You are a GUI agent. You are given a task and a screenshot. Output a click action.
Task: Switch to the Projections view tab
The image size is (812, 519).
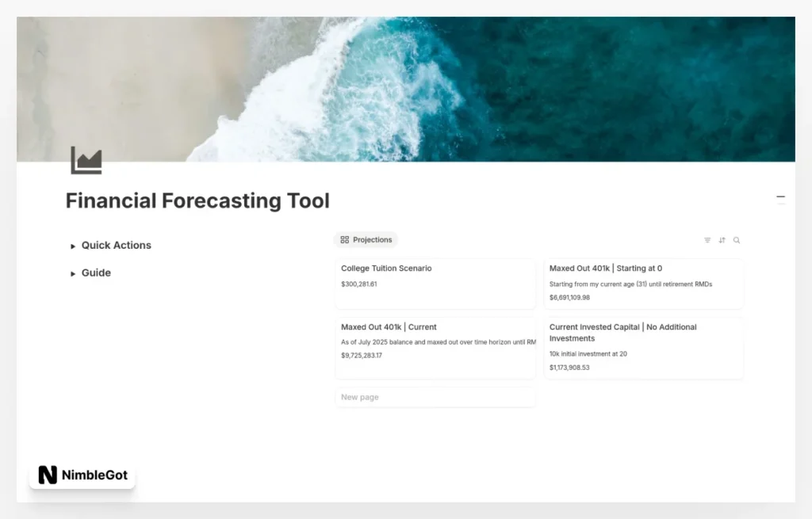point(371,239)
